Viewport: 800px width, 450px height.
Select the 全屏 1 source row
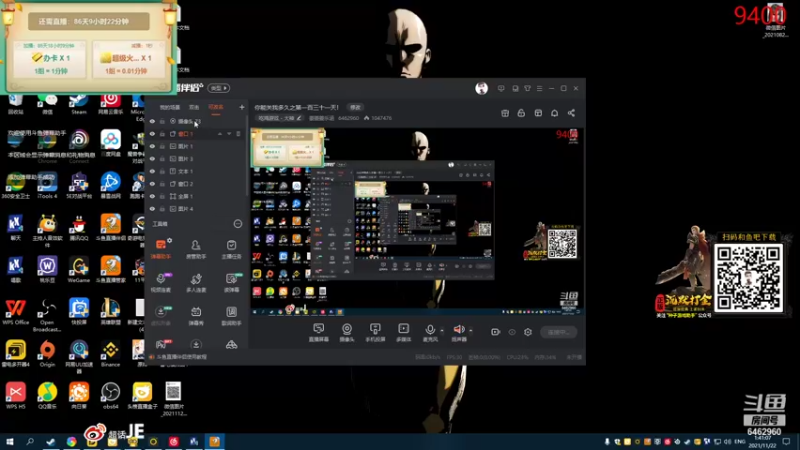196,196
